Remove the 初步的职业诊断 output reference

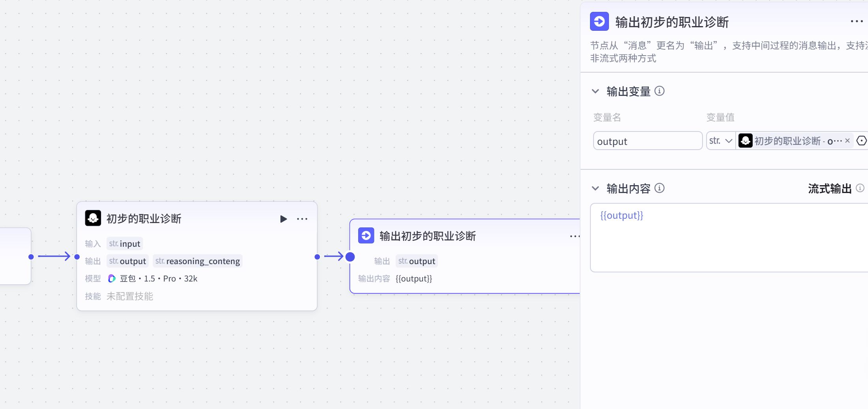point(847,141)
